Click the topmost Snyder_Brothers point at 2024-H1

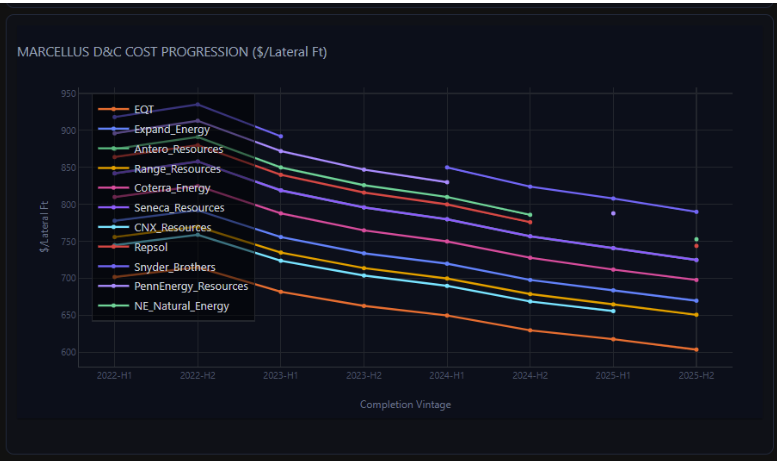click(x=446, y=167)
